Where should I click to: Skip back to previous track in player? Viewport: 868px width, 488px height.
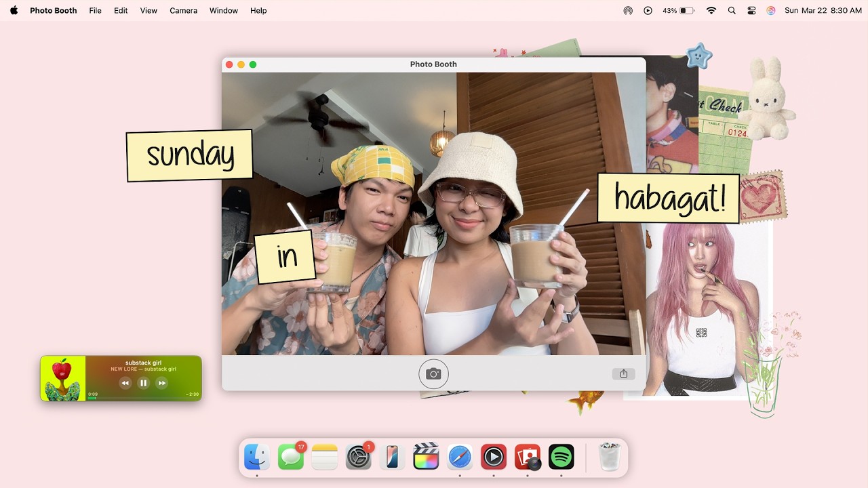[x=125, y=383]
